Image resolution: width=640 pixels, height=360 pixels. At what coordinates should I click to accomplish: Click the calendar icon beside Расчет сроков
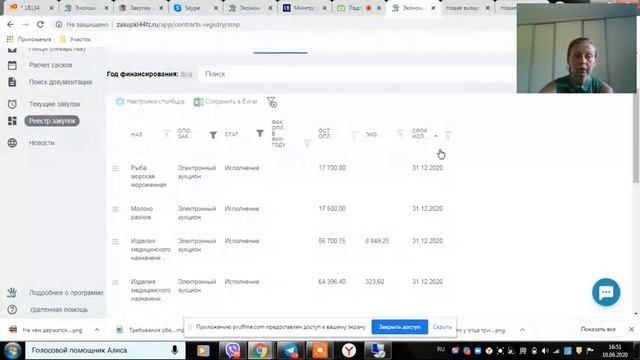point(12,65)
